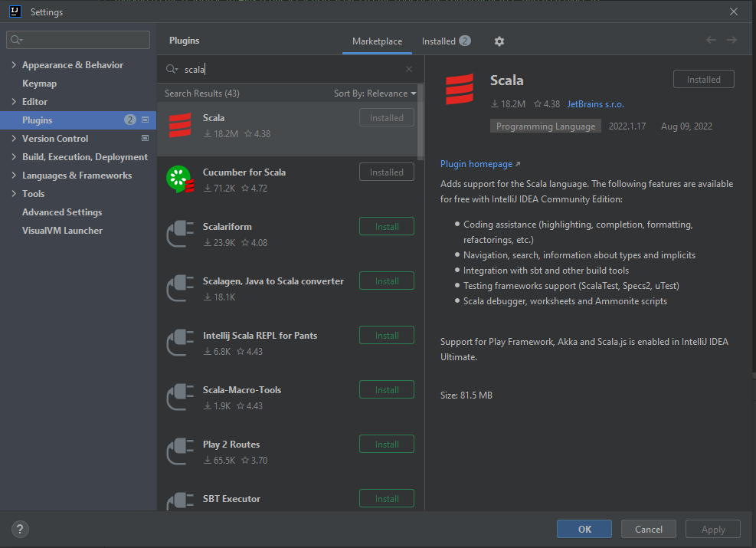Open the JetBrains s.r.o. vendor link

(x=595, y=103)
